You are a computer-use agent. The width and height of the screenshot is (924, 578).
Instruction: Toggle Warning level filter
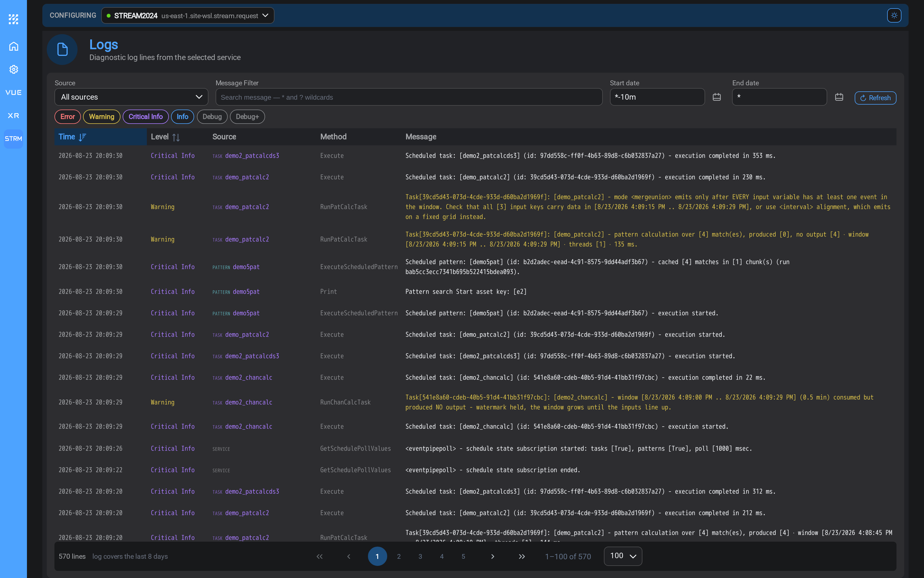[x=101, y=117]
